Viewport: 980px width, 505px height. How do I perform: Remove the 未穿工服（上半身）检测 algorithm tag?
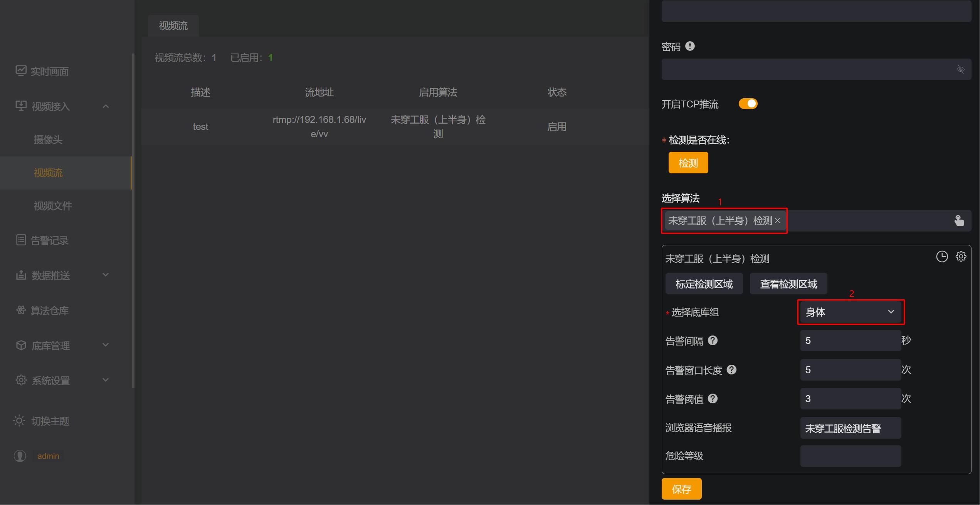(778, 221)
